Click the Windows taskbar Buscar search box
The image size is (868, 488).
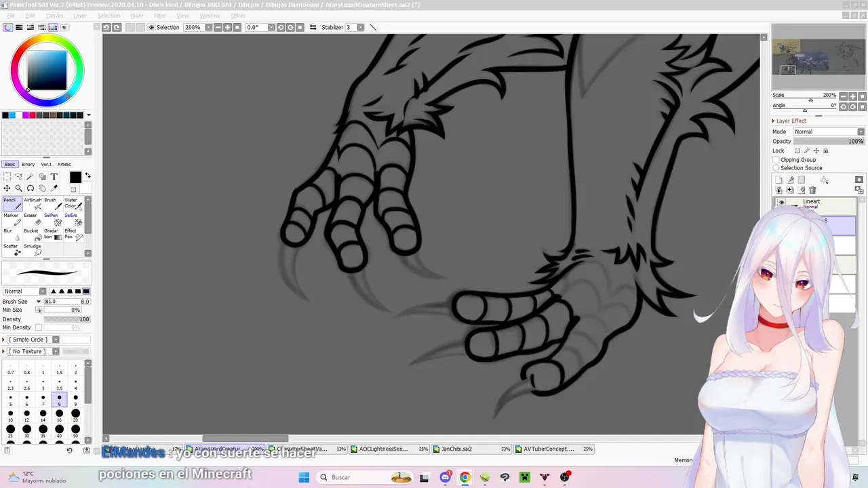(x=364, y=477)
